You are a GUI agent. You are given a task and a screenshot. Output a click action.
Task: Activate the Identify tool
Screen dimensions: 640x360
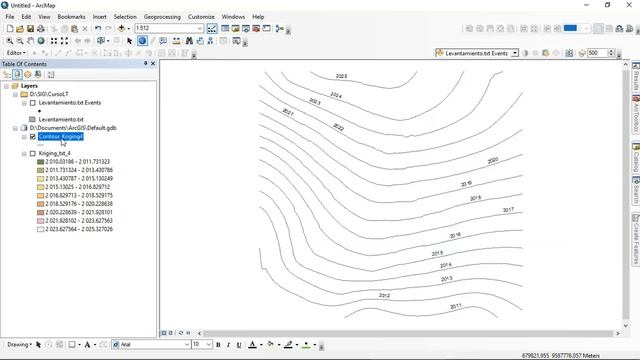142,41
